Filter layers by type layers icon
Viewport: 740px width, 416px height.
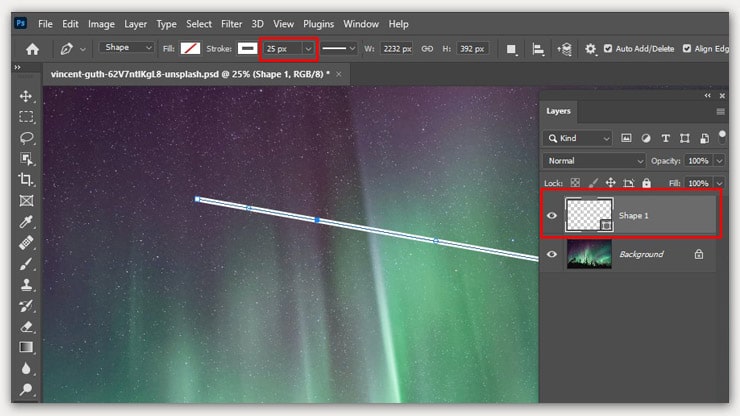point(665,138)
